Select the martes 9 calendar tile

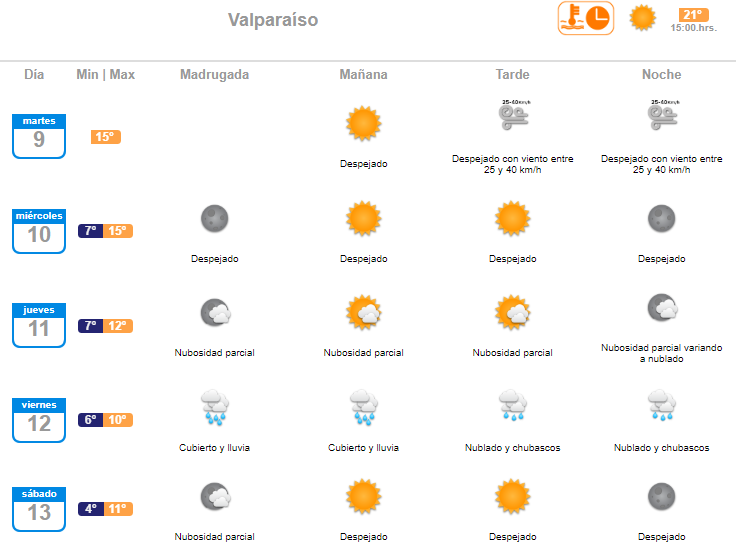39,136
